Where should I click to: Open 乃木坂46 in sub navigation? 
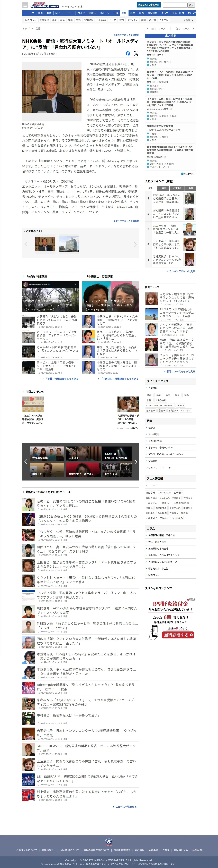[x=101, y=20]
